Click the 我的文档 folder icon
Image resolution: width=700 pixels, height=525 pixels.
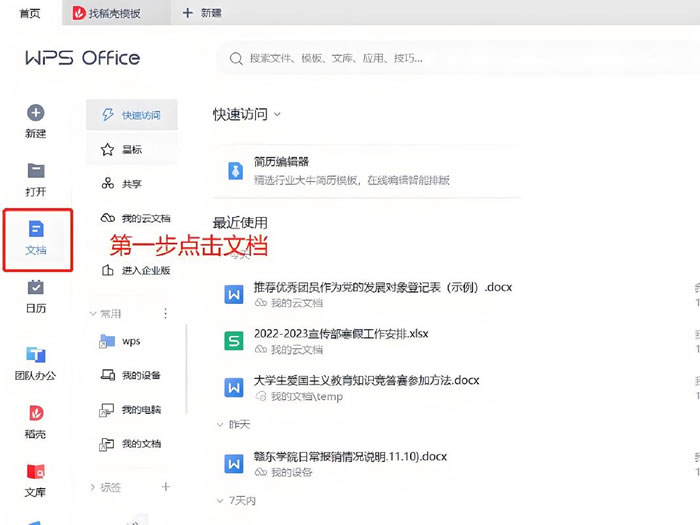tap(106, 444)
